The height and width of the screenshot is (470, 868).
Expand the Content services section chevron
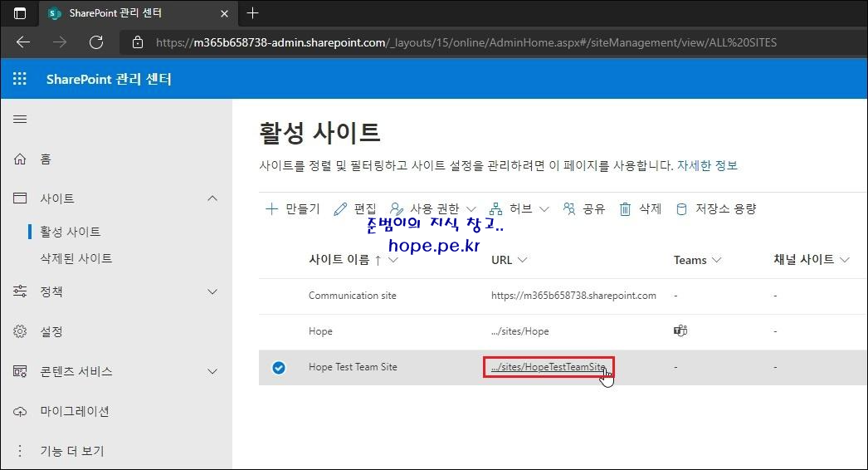click(x=212, y=371)
